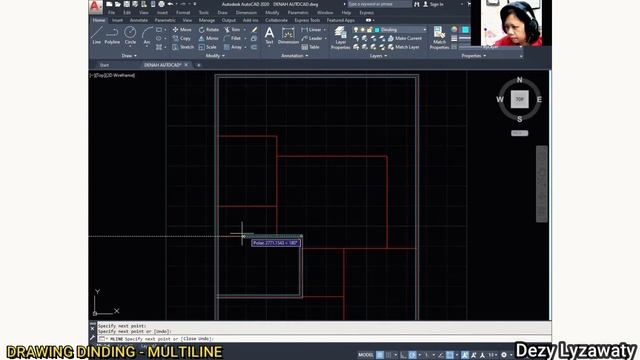Select the Dimension tool

(x=288, y=35)
